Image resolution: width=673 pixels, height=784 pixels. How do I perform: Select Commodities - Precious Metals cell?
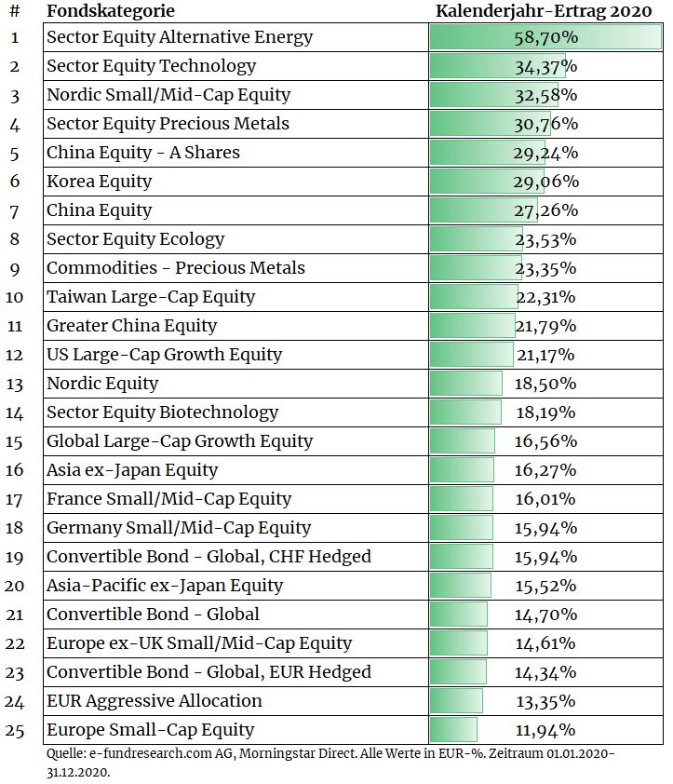tap(236, 268)
